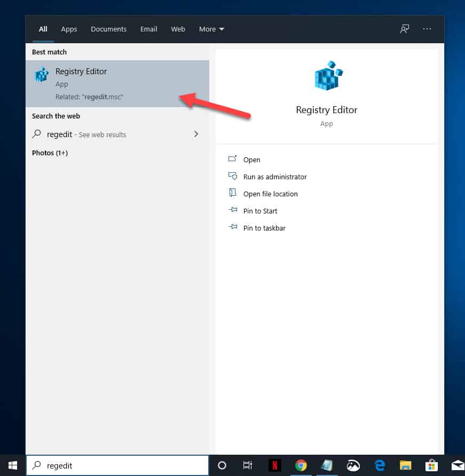Choose Open for Registry Editor
The width and height of the screenshot is (465, 476).
pos(251,160)
